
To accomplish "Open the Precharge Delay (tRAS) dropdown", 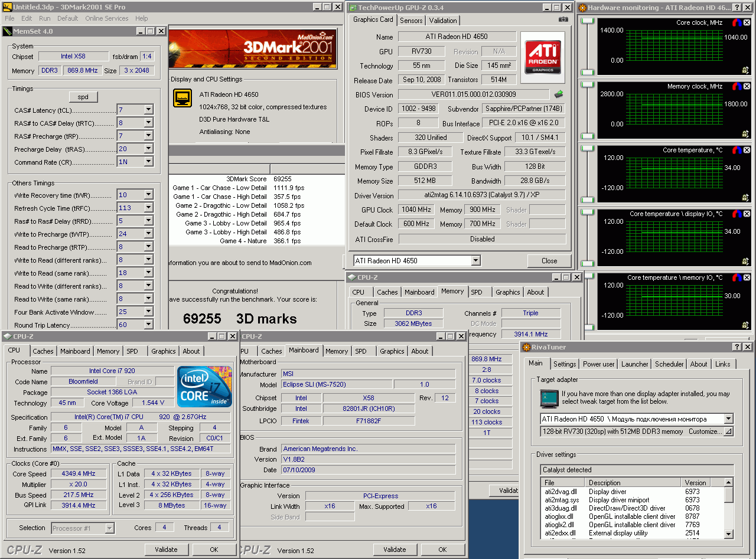I will tap(148, 149).
